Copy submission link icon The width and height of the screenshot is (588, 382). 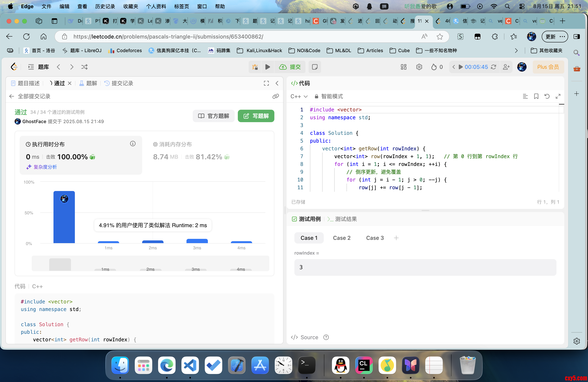pyautogui.click(x=276, y=96)
